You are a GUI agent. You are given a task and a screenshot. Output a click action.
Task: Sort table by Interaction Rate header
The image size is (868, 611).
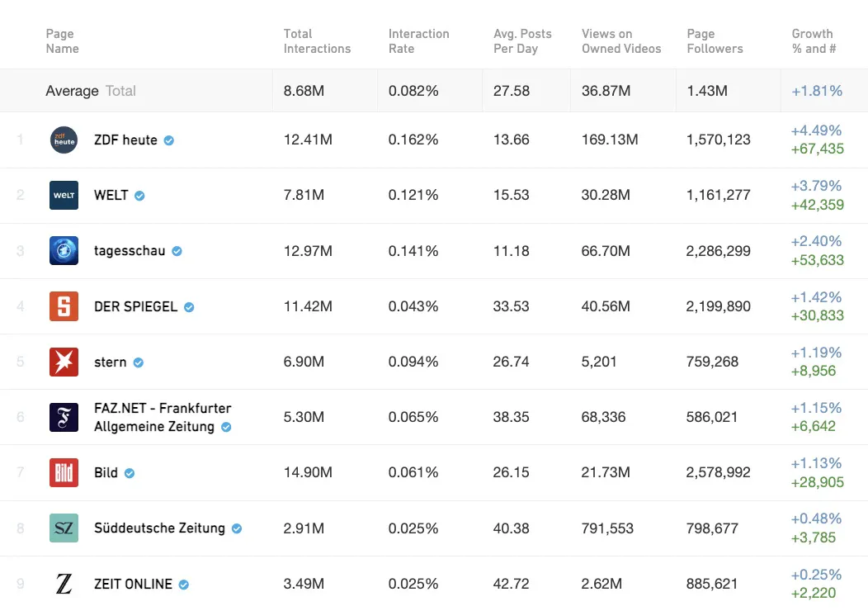pyautogui.click(x=418, y=41)
